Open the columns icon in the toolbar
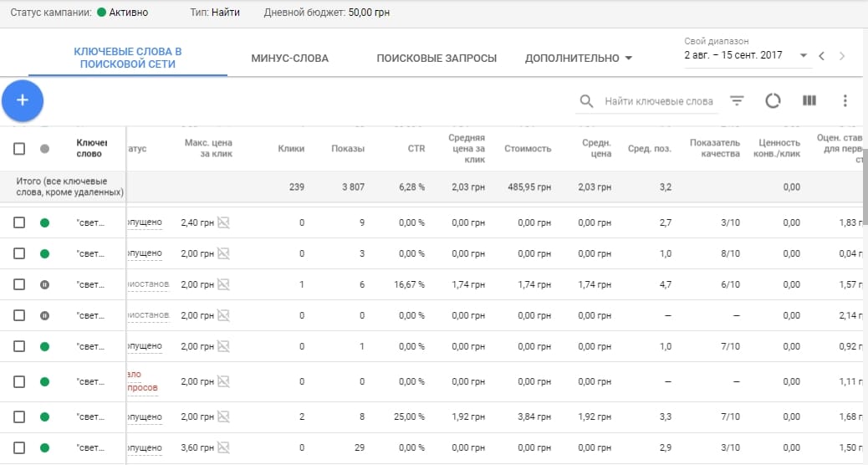This screenshot has width=868, height=465. click(x=809, y=100)
